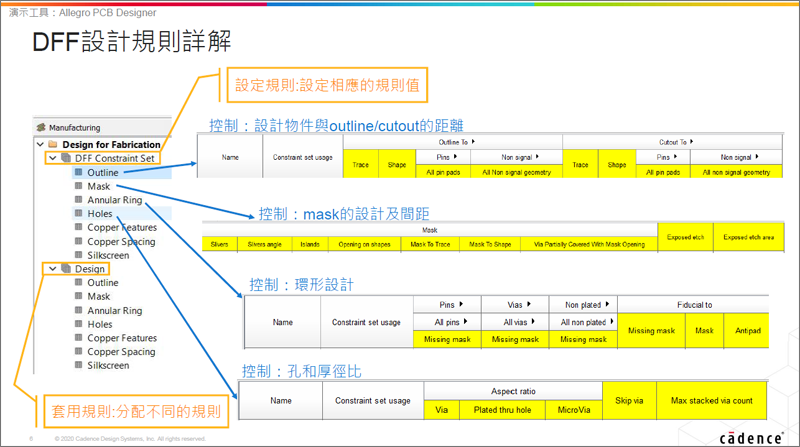Expand the Pins arrow in annular ring table
The width and height of the screenshot is (800, 447).
(x=461, y=304)
